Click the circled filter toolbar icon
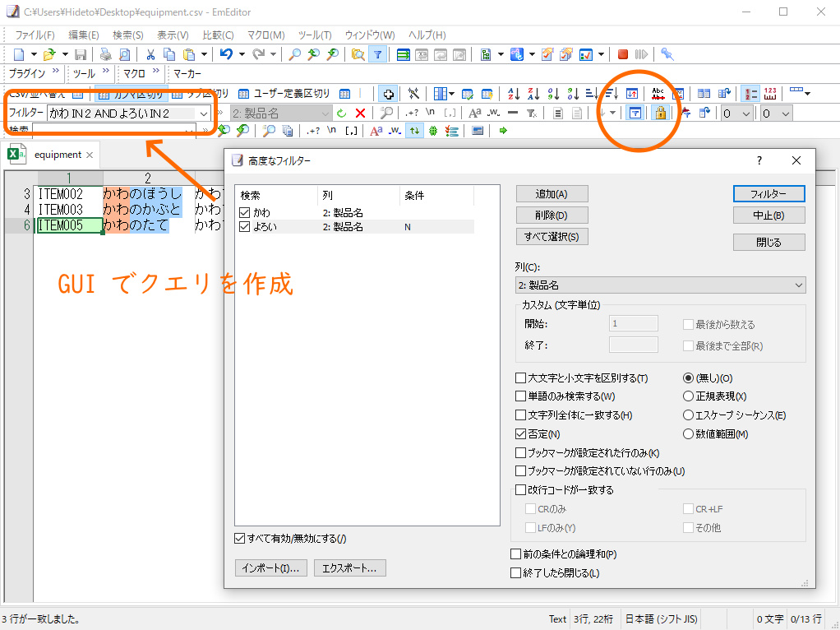The height and width of the screenshot is (630, 840). point(635,113)
